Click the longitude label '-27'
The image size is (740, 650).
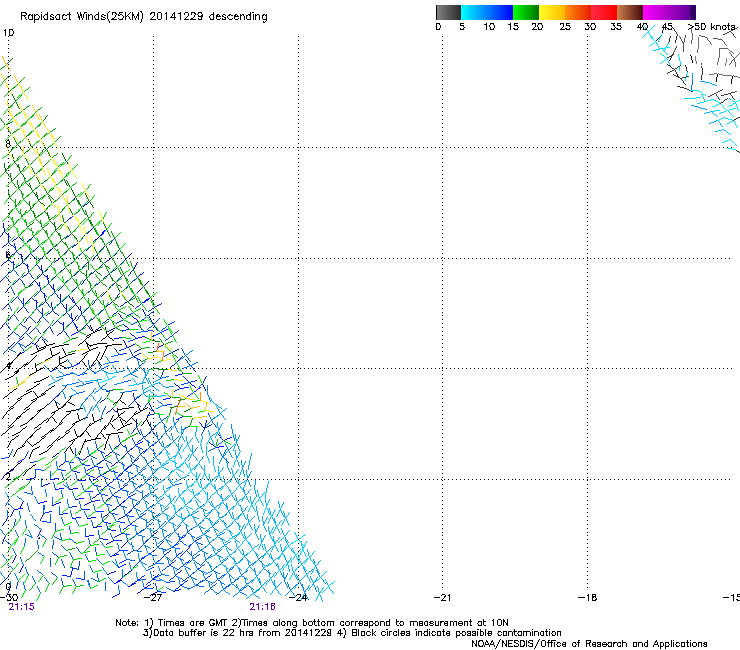[153, 598]
